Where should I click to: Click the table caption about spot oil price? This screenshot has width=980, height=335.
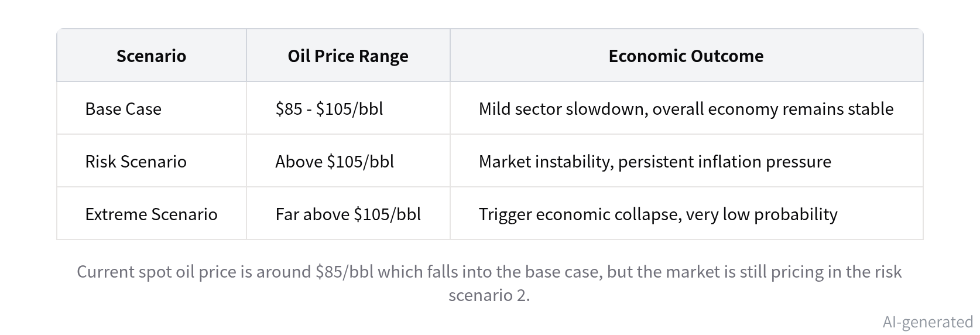(x=489, y=283)
